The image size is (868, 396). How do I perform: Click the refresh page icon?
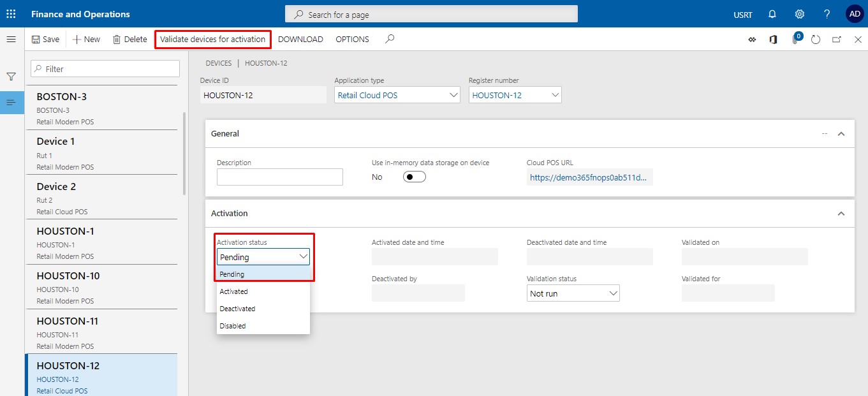click(x=816, y=40)
